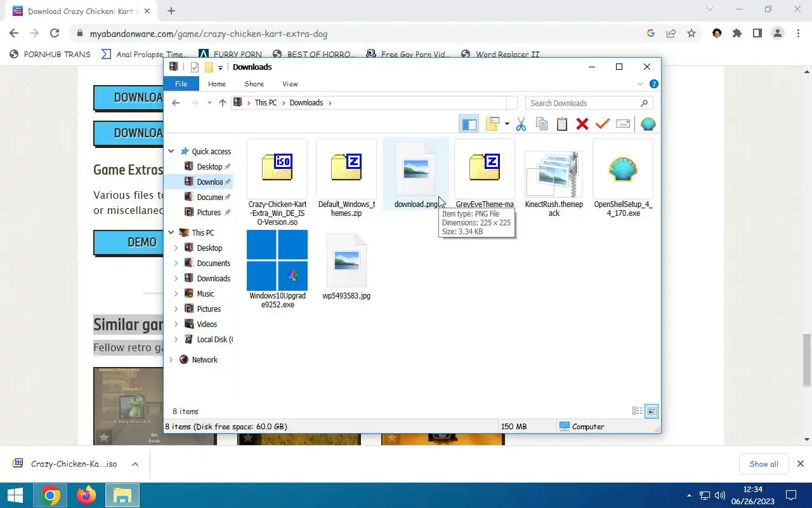Image resolution: width=812 pixels, height=508 pixels.
Task: Open Chrome three-dot menu
Action: click(x=798, y=34)
